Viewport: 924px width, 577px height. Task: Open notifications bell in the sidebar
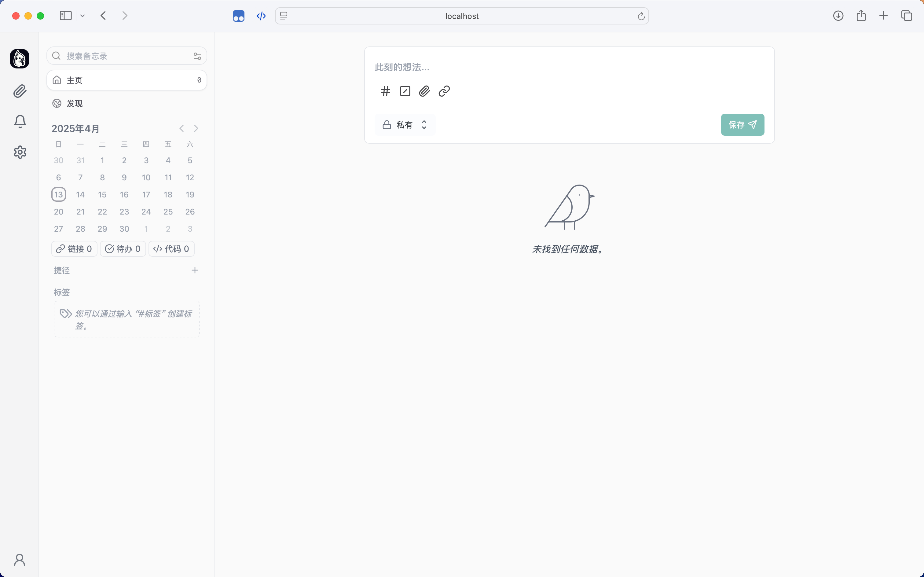20,122
